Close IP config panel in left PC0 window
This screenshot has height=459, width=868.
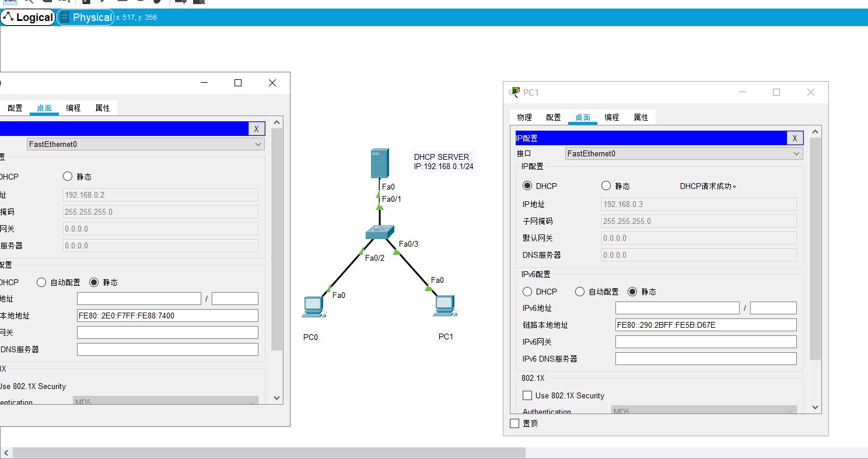pyautogui.click(x=256, y=129)
